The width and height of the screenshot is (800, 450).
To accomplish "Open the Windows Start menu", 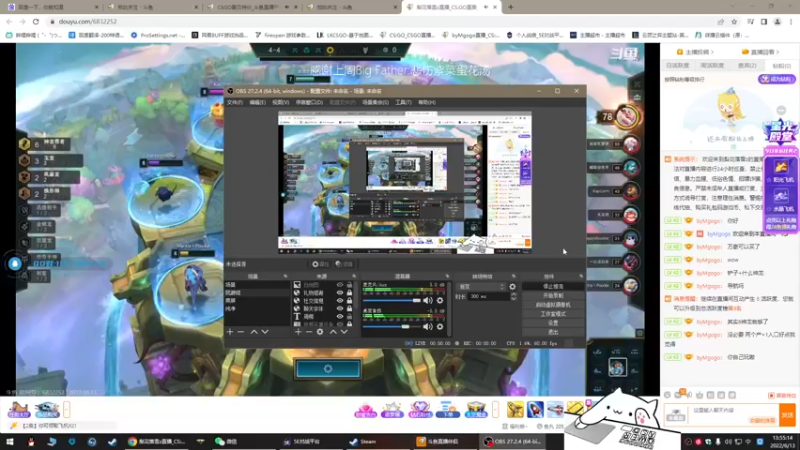I will click(x=10, y=442).
